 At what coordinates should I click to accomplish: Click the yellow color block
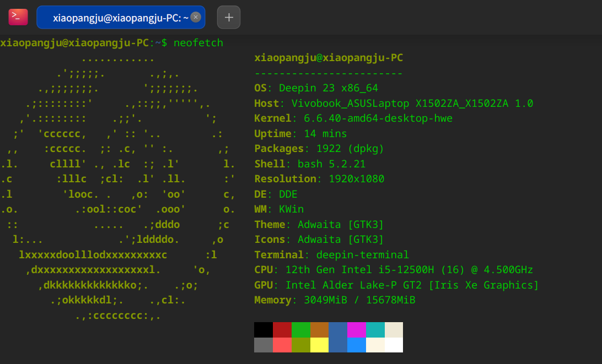319,345
